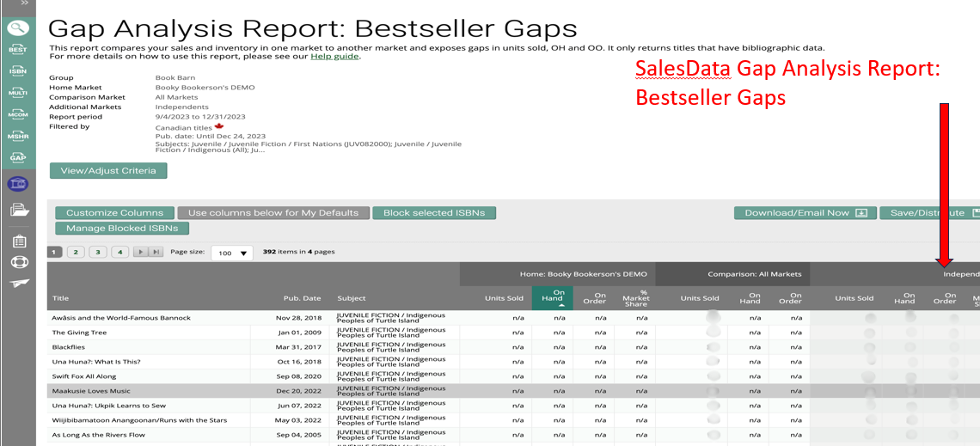The height and width of the screenshot is (446, 980).
Task: Click the blue library building icon
Action: (17, 184)
